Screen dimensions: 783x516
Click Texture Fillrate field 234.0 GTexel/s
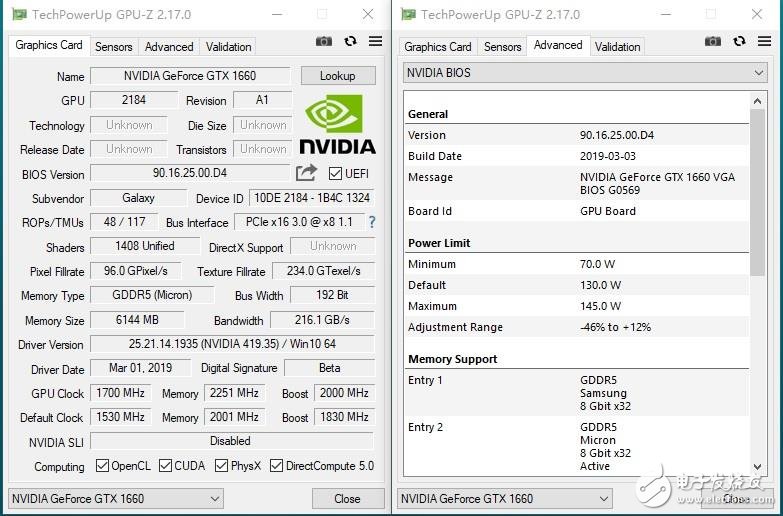coord(324,271)
